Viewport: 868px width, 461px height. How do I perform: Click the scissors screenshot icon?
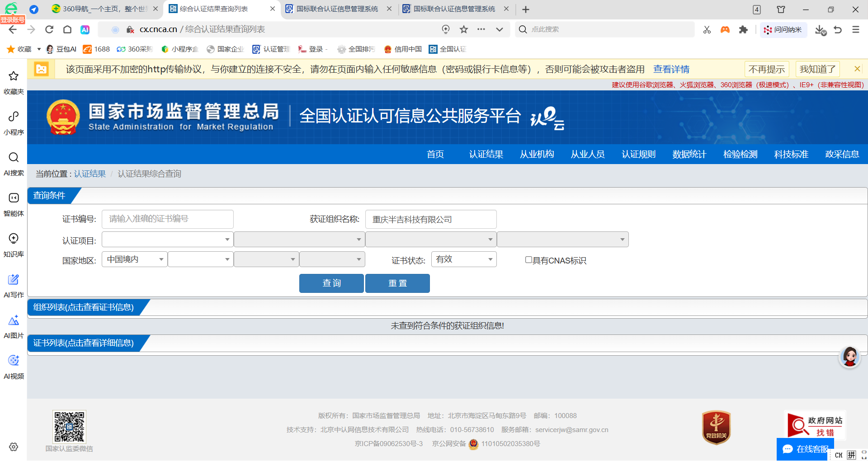707,29
